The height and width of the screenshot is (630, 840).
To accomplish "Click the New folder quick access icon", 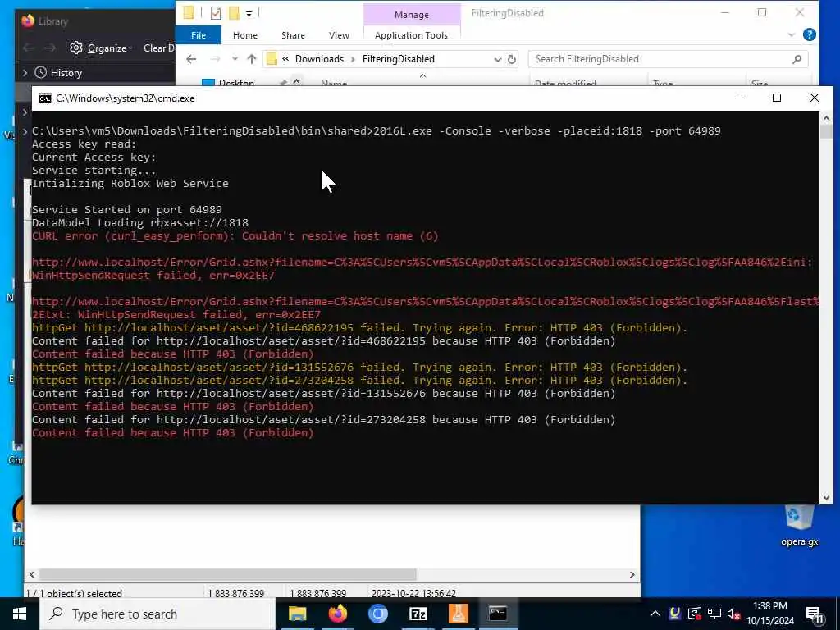I will point(234,13).
